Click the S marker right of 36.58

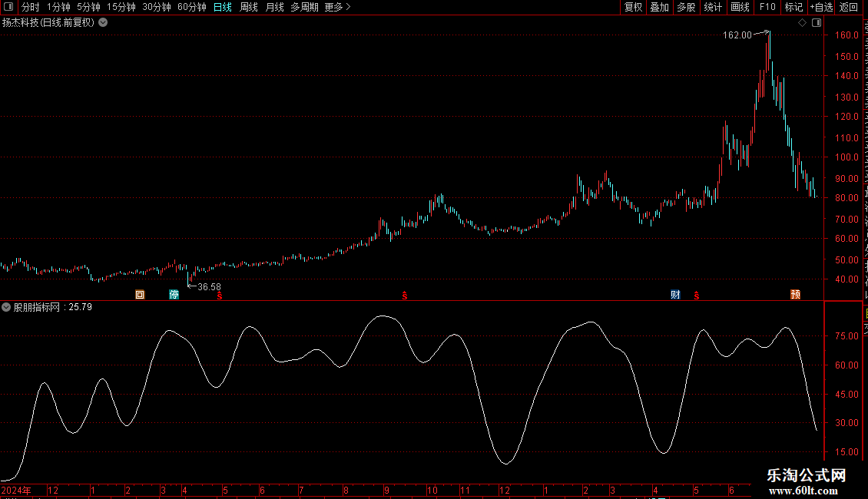point(220,296)
